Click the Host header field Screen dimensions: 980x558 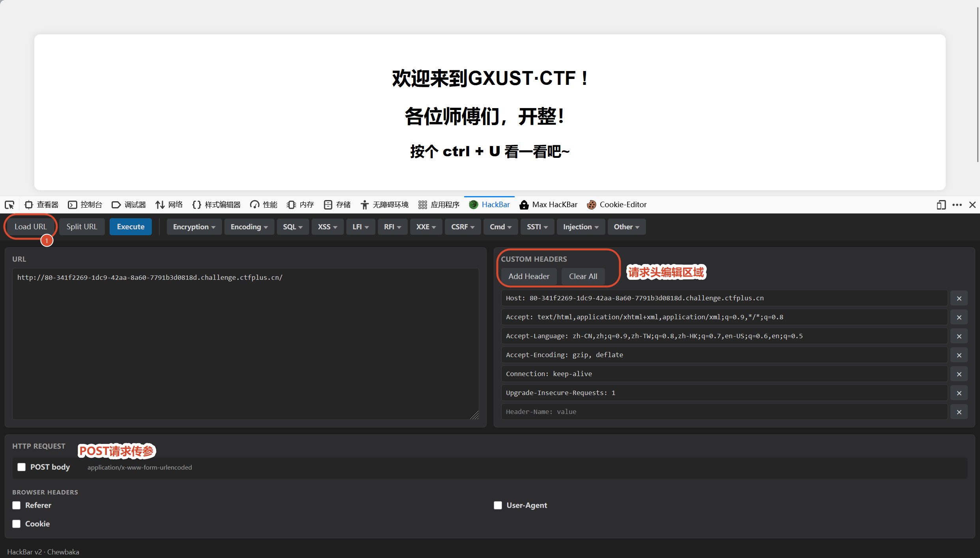[724, 298]
